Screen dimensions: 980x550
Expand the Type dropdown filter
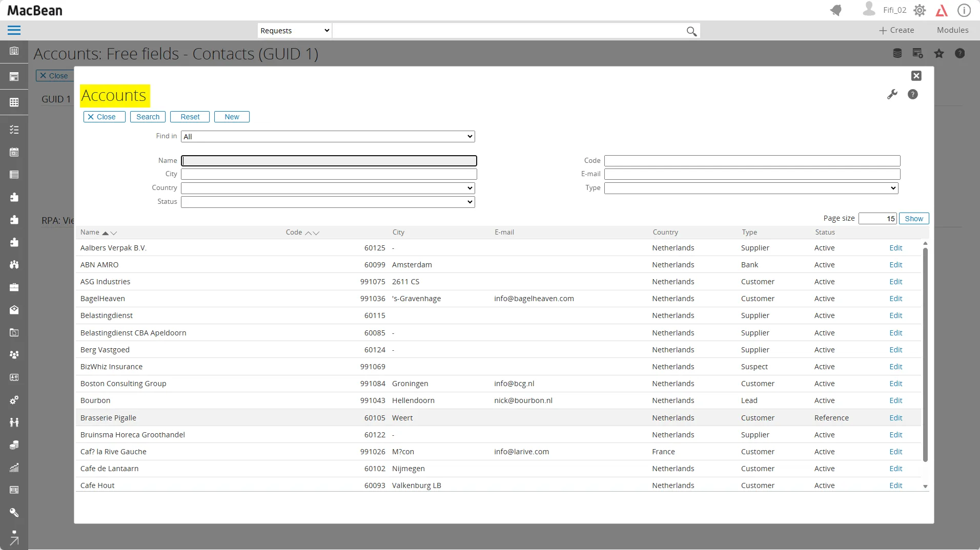pos(751,188)
